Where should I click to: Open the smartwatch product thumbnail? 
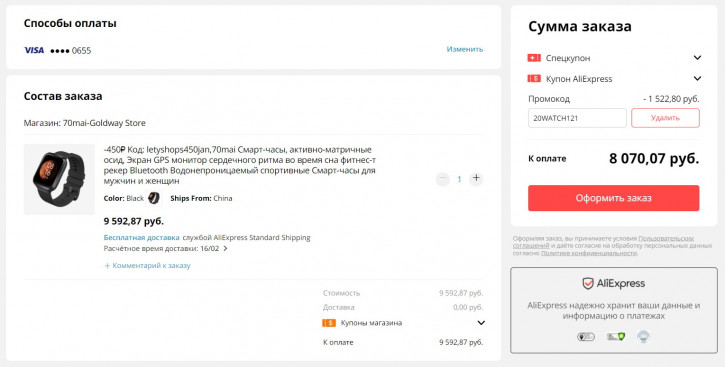(x=59, y=179)
